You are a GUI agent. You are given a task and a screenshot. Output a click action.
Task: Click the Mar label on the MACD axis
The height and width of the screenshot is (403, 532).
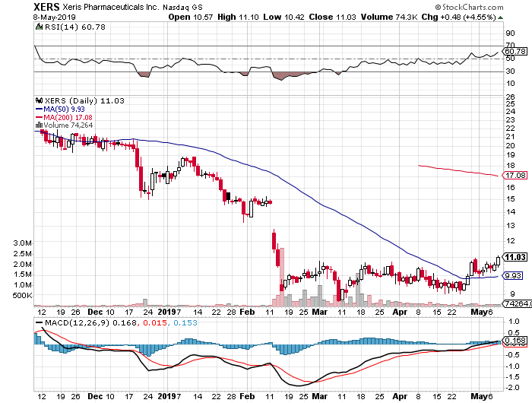click(x=320, y=396)
